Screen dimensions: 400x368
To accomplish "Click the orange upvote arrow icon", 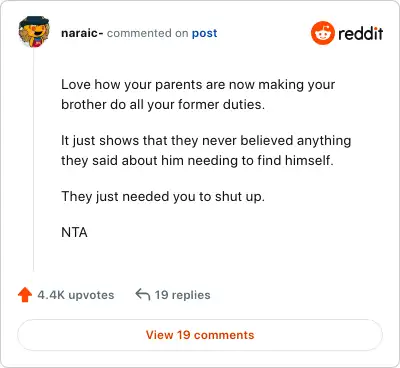I will click(25, 295).
